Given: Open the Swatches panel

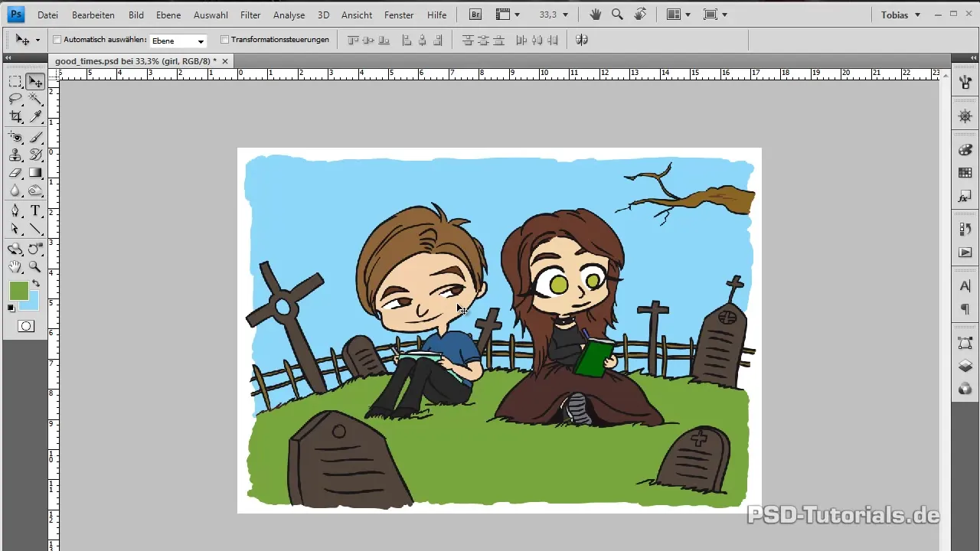Looking at the screenshot, I should coord(965,173).
